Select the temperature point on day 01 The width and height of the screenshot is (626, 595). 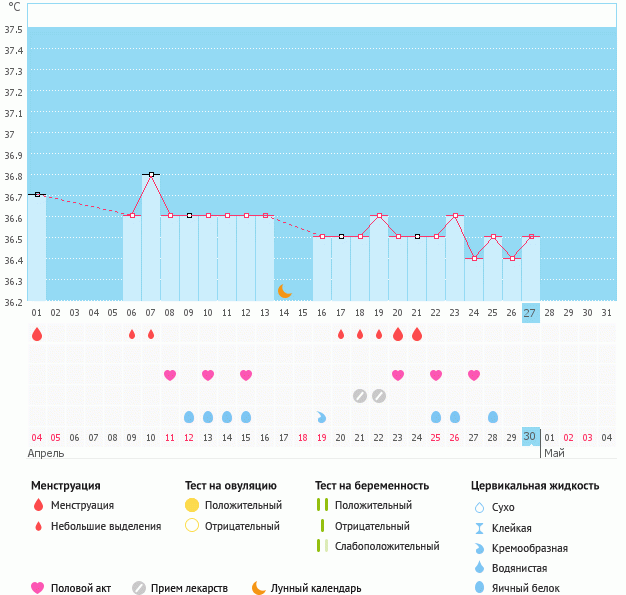coord(37,194)
